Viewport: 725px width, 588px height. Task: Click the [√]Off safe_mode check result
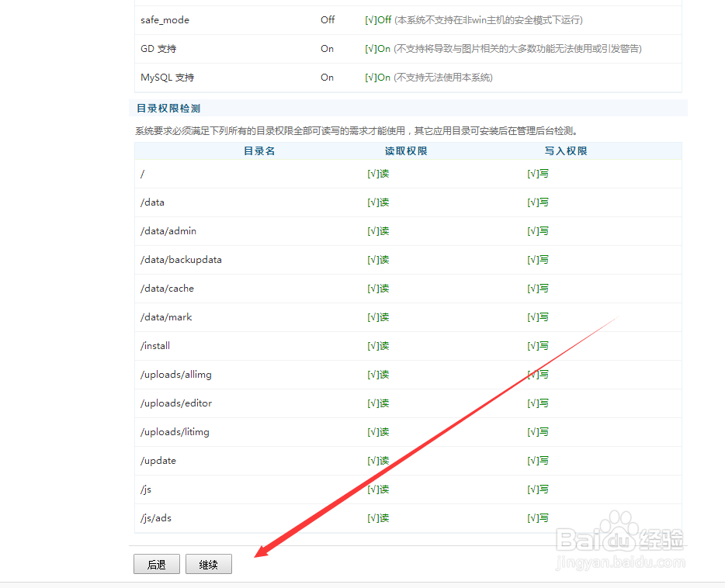coord(378,20)
